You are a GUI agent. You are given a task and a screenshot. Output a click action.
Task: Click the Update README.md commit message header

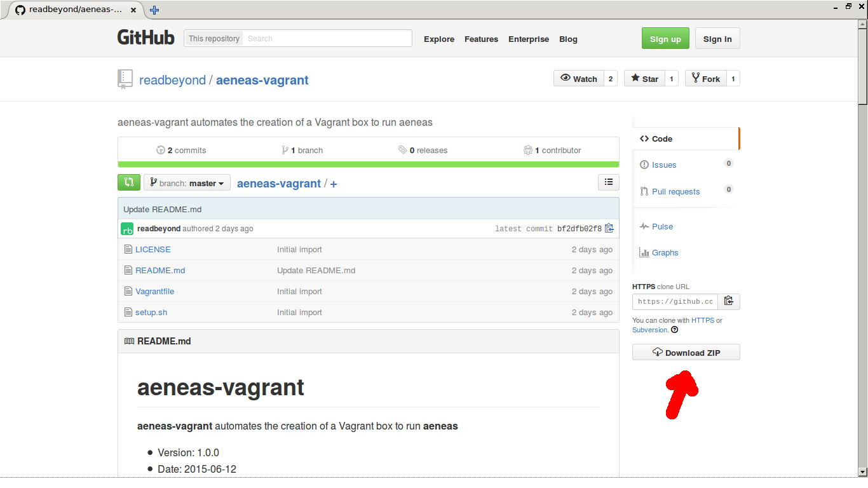coord(162,209)
